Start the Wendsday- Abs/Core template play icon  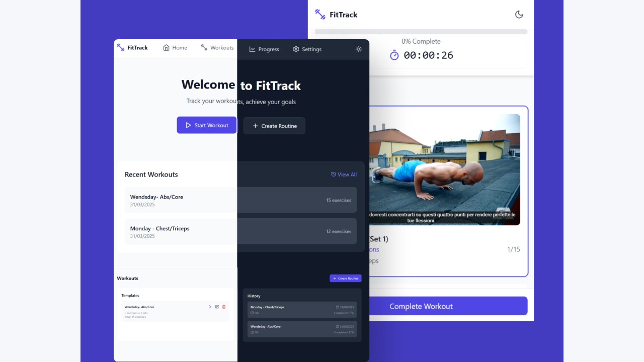click(x=210, y=307)
